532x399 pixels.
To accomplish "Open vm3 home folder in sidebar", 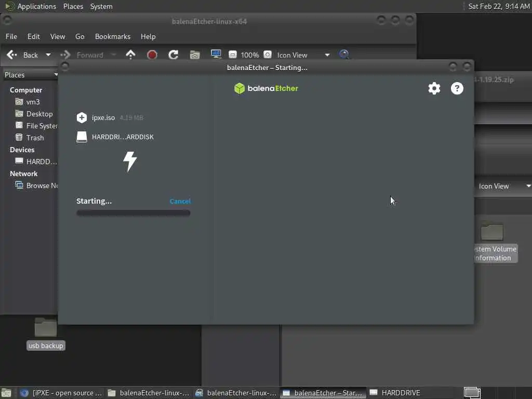I will click(28, 102).
